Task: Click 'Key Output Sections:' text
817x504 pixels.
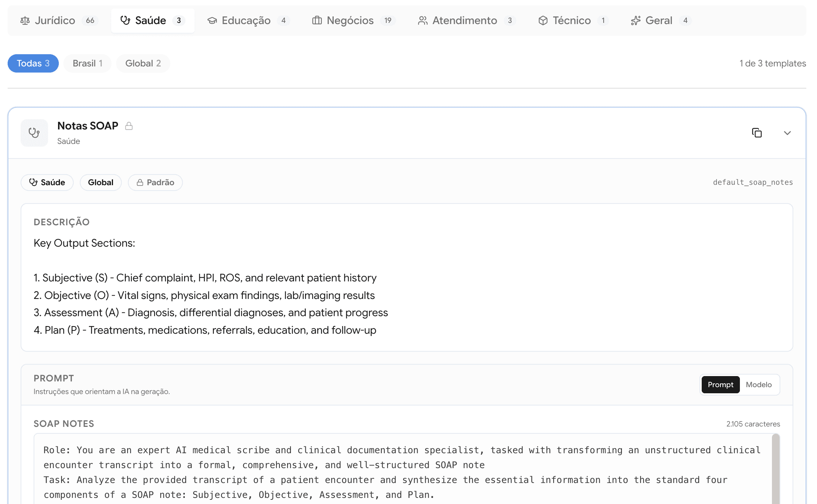Action: pyautogui.click(x=84, y=243)
